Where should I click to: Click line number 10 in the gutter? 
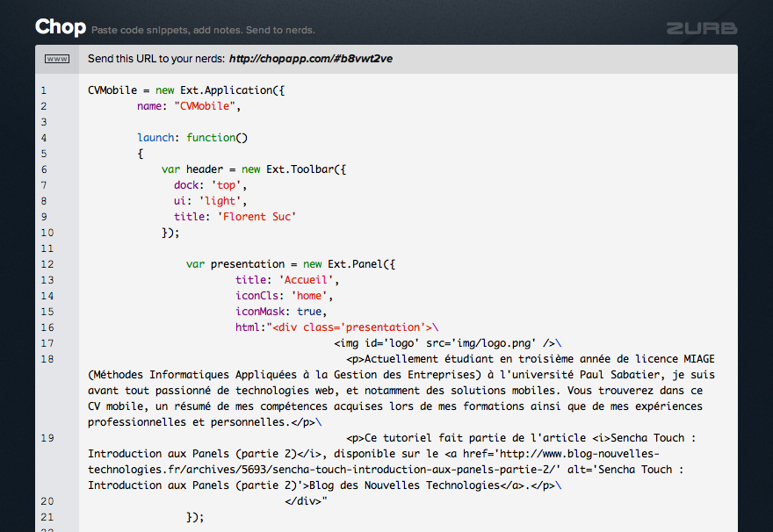[x=47, y=233]
